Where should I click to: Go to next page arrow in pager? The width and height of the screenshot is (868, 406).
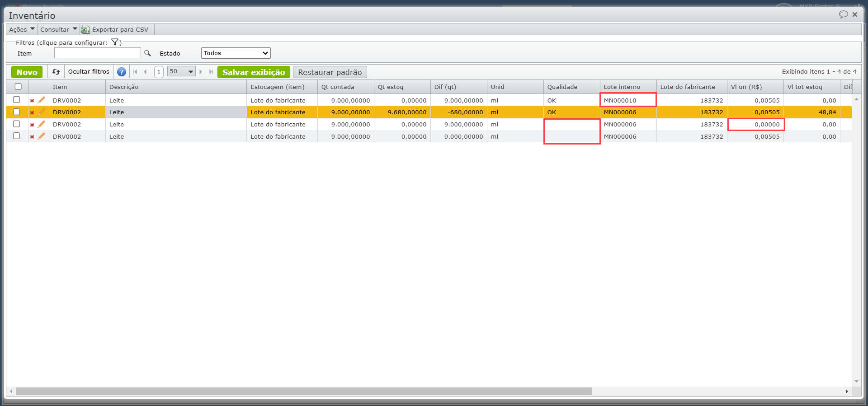pyautogui.click(x=201, y=72)
